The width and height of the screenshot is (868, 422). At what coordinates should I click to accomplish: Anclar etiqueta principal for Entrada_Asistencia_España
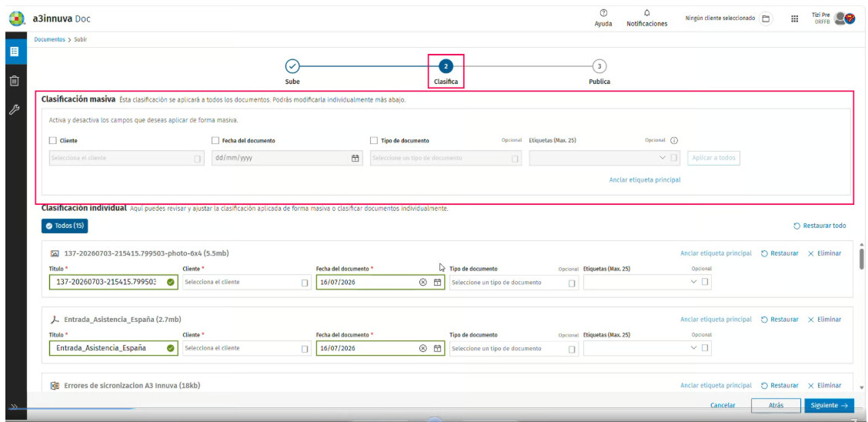716,320
